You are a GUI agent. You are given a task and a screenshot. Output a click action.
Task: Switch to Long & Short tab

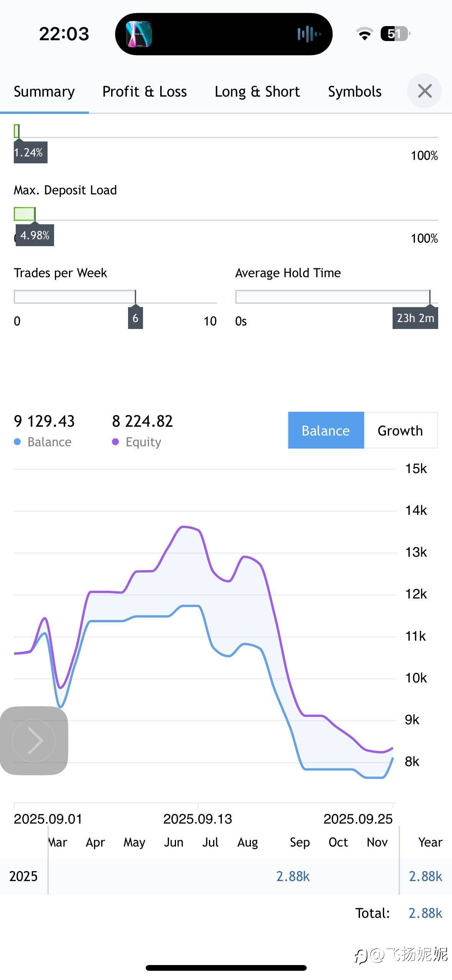257,92
